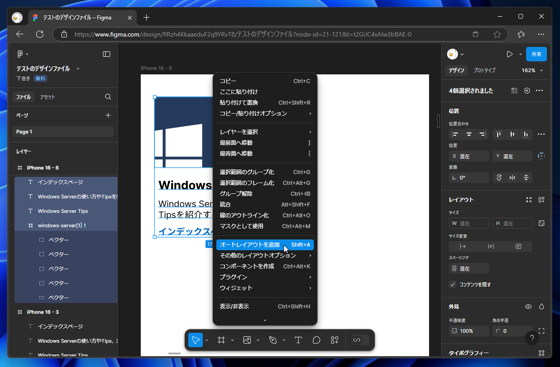Toggle individual corner radius icon
This screenshot has height=367, width=560.
541,331
